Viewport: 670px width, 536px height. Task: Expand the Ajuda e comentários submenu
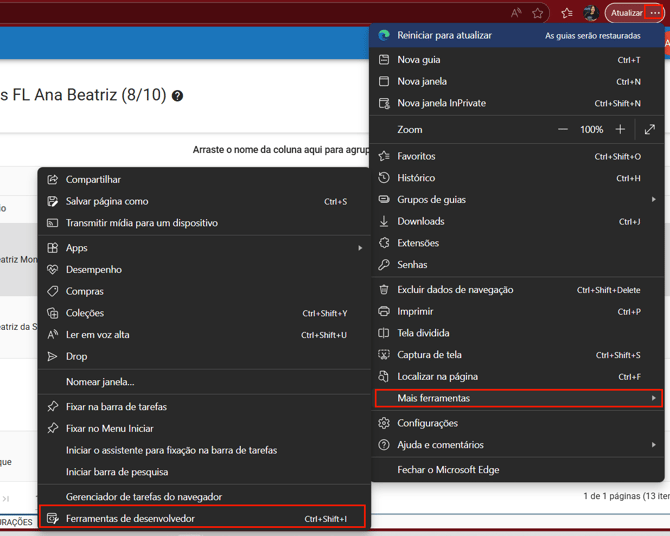517,445
